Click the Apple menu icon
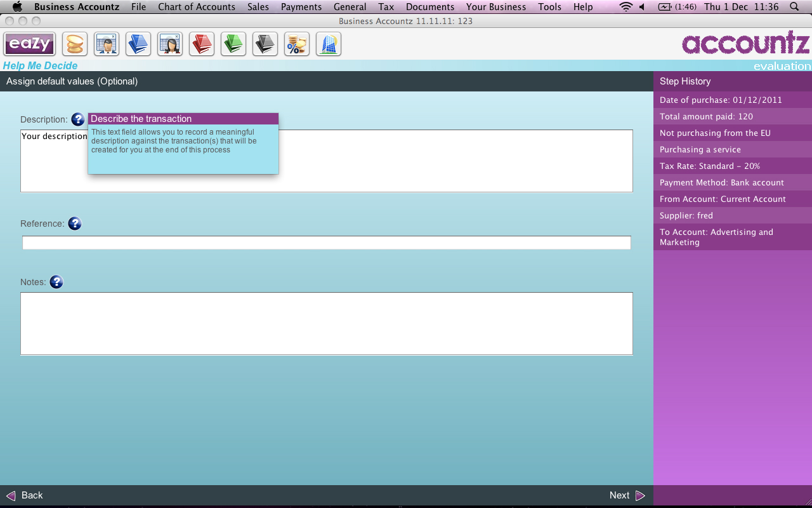812x508 pixels. [x=18, y=7]
